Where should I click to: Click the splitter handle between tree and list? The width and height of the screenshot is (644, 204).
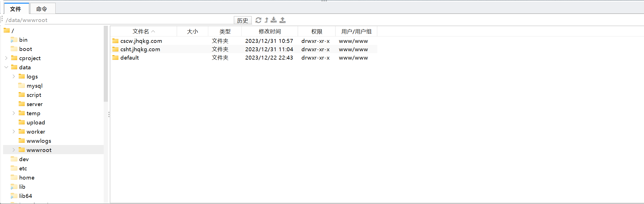click(109, 114)
